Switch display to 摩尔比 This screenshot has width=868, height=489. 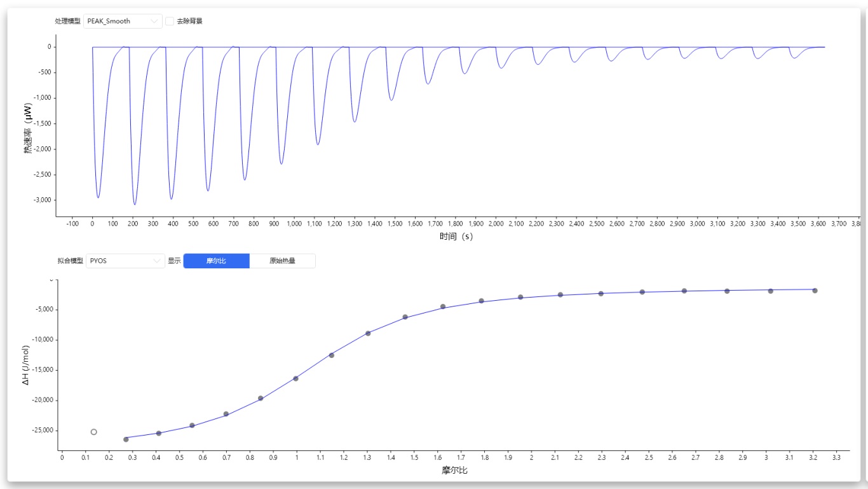click(216, 261)
